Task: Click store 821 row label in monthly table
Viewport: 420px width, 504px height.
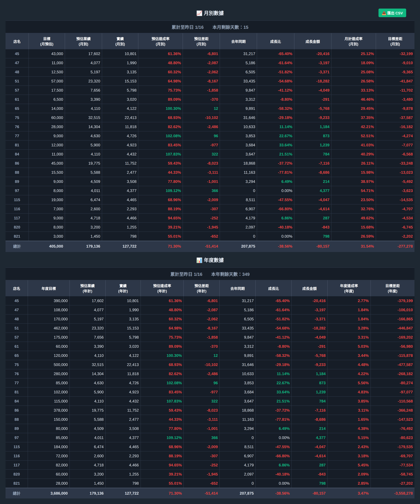Action: [17, 236]
